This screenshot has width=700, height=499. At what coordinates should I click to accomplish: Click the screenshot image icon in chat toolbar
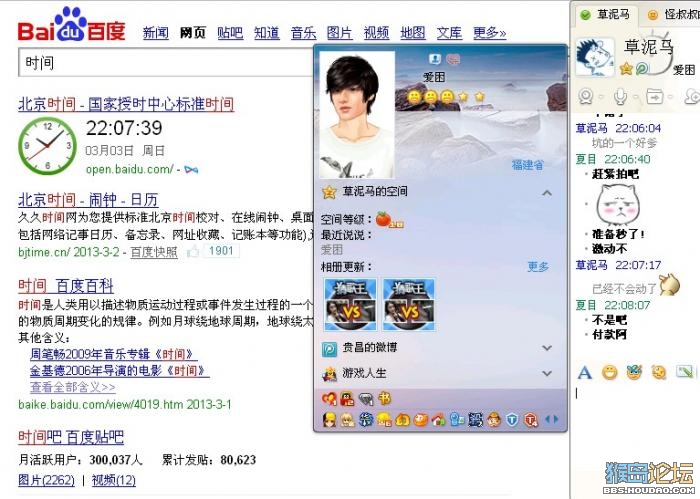(684, 372)
